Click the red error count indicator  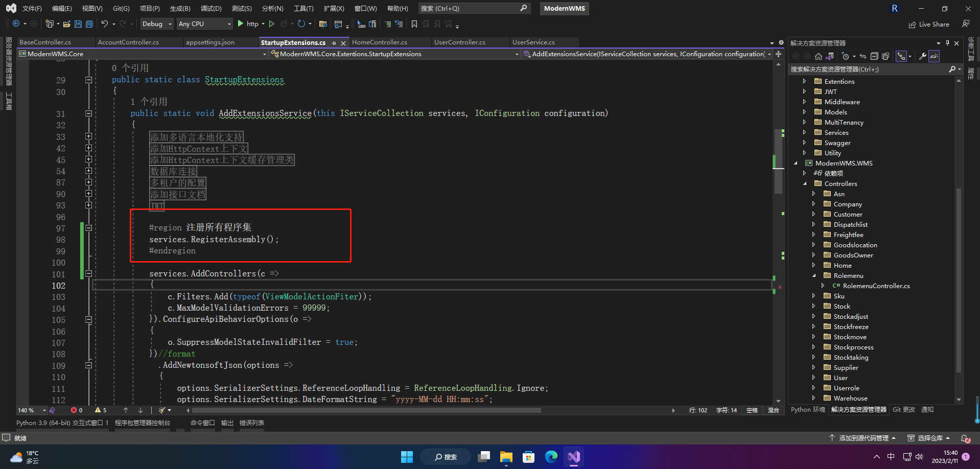[77, 410]
